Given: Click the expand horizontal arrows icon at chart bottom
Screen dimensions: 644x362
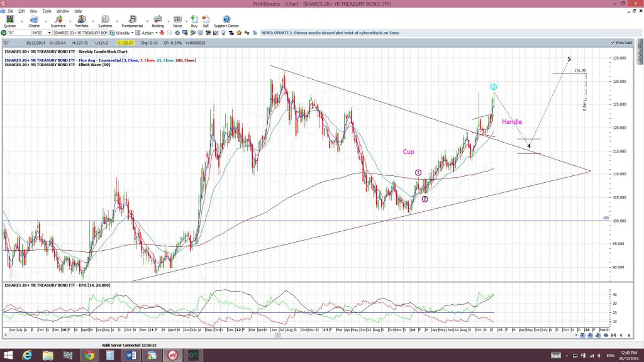Looking at the screenshot, I should 606,336.
